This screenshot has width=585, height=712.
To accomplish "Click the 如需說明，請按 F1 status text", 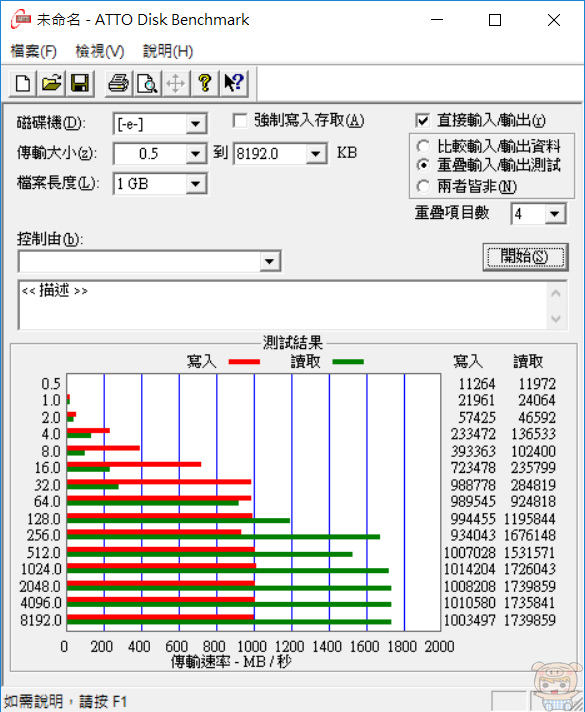I will 65,702.
